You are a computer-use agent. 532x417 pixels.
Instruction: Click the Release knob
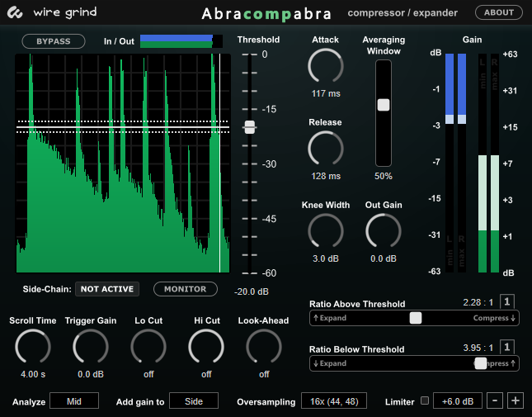[326, 149]
